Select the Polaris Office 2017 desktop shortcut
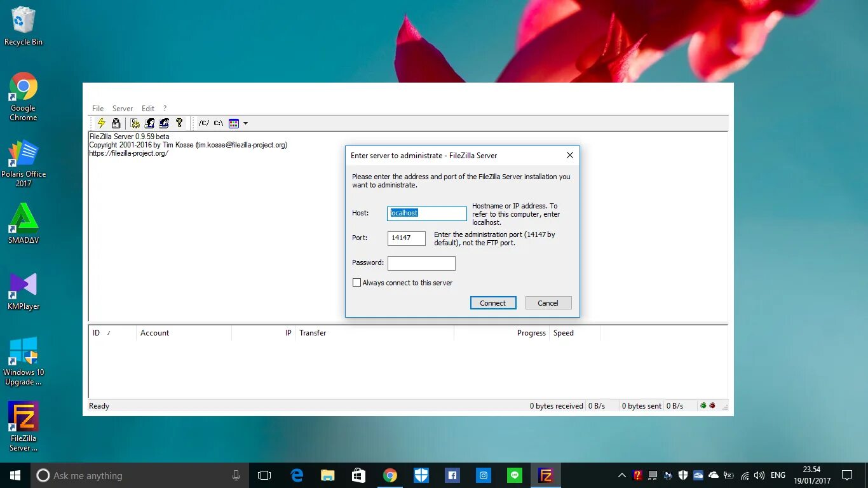Viewport: 868px width, 488px height. pyautogui.click(x=24, y=164)
